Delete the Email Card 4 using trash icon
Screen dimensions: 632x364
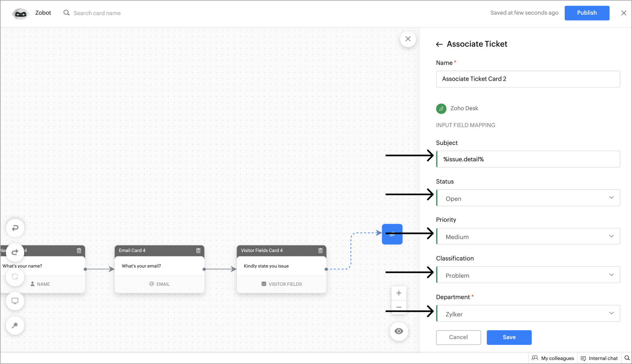[x=198, y=250]
